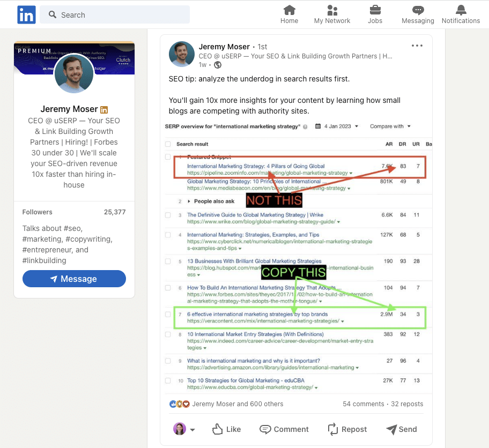Click the globe visibility icon beside 1w

click(x=218, y=65)
